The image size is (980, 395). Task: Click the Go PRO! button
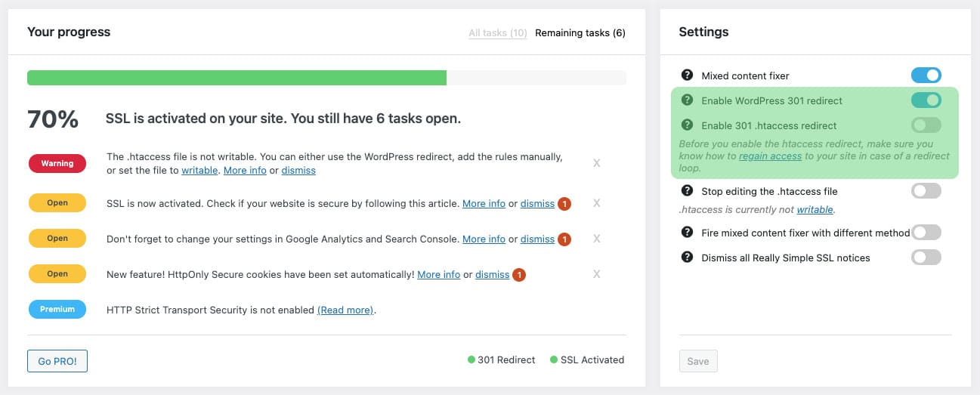57,361
